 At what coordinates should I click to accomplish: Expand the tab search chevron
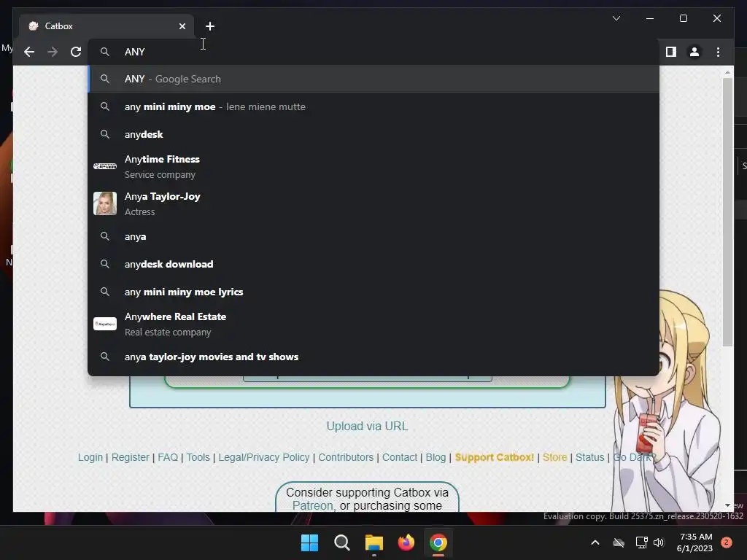[x=616, y=18]
